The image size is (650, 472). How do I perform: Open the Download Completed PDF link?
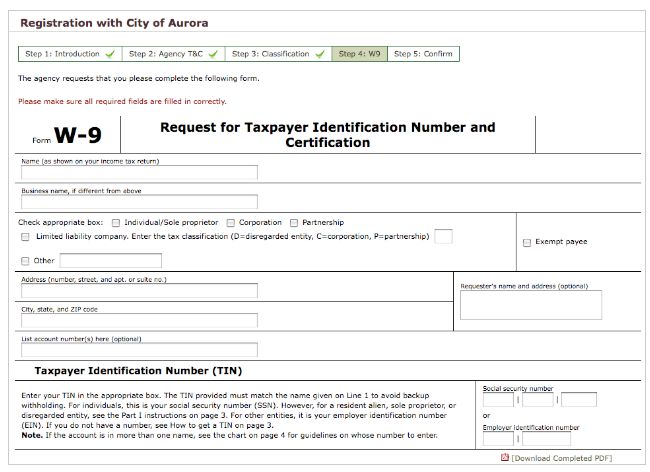coord(561,458)
